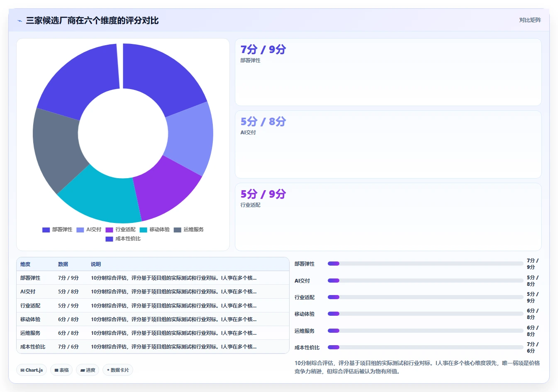Select the 5分 / 8分 AI交付 card
Image resolution: width=558 pixels, height=392 pixels.
pyautogui.click(x=388, y=144)
